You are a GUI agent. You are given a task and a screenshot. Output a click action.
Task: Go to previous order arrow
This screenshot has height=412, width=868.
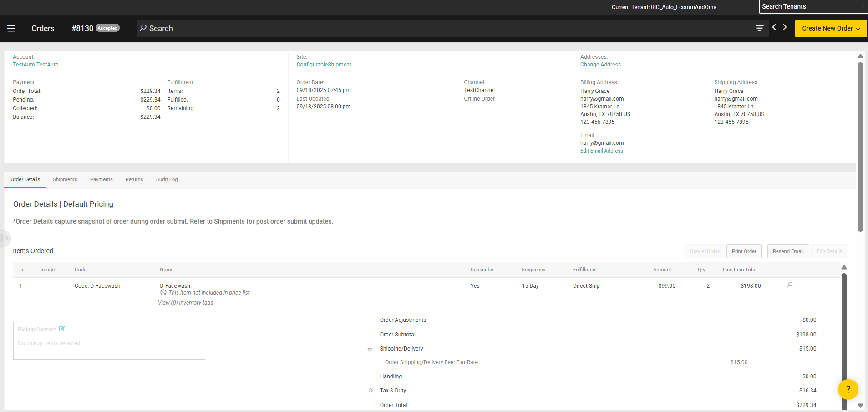(x=774, y=27)
